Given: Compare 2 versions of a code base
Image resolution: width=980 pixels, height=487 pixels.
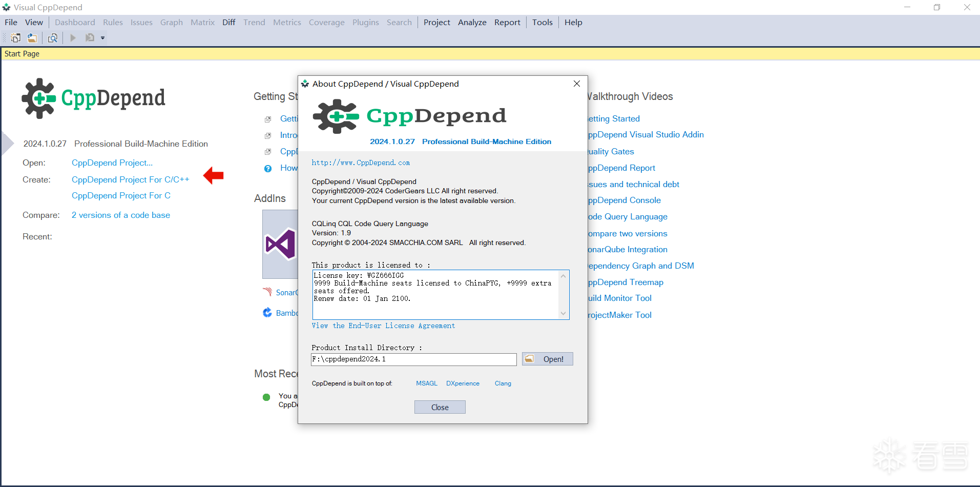Looking at the screenshot, I should (x=121, y=215).
